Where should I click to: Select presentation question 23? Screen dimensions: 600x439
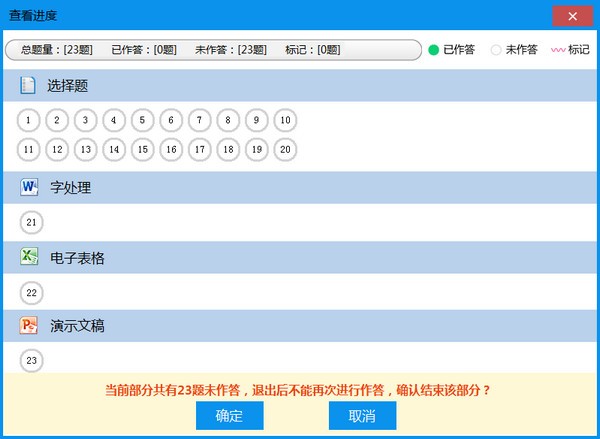pos(31,361)
